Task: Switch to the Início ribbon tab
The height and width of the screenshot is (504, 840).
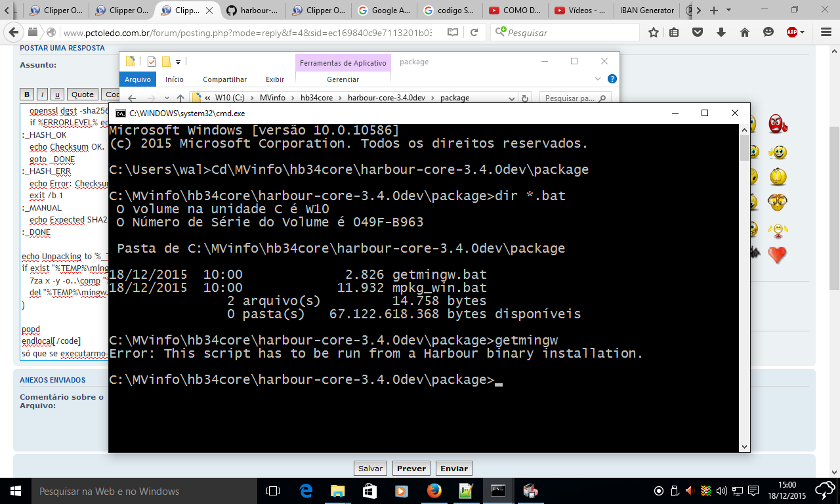Action: [175, 79]
